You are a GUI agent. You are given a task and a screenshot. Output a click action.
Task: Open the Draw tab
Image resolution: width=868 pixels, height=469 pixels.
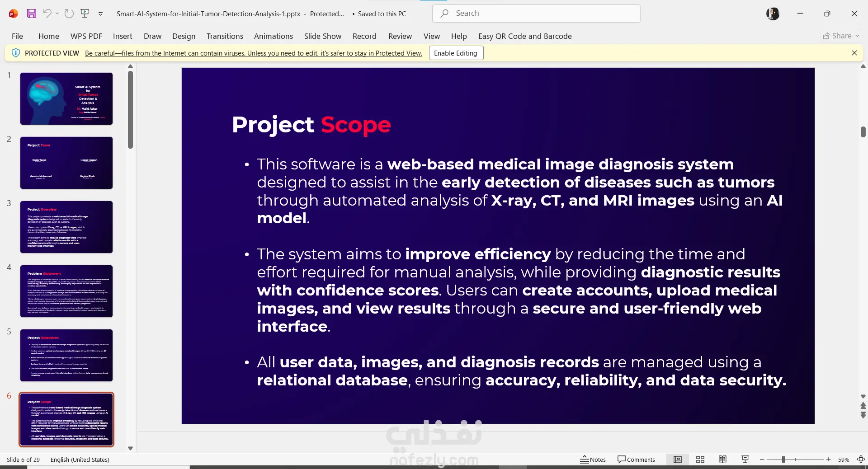click(152, 36)
